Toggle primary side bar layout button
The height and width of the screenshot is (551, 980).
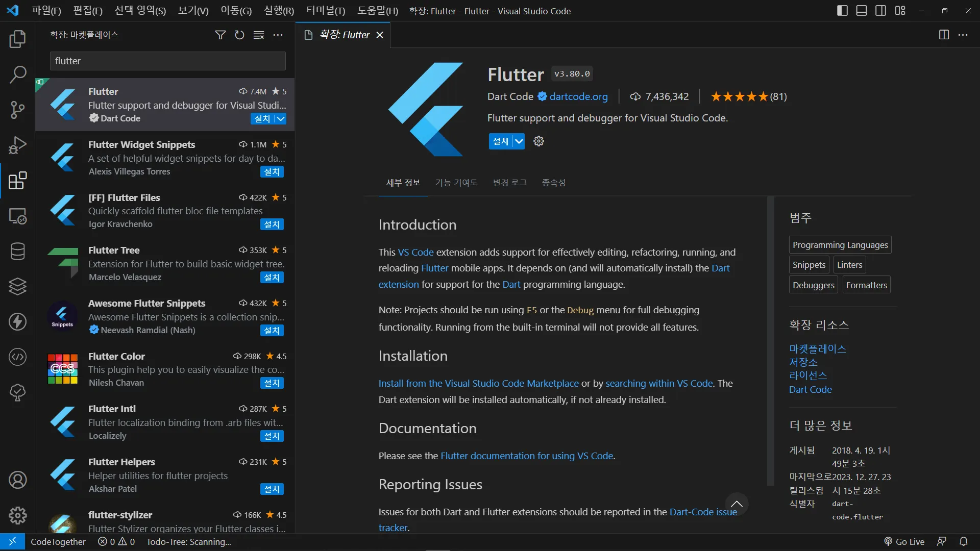[842, 11]
